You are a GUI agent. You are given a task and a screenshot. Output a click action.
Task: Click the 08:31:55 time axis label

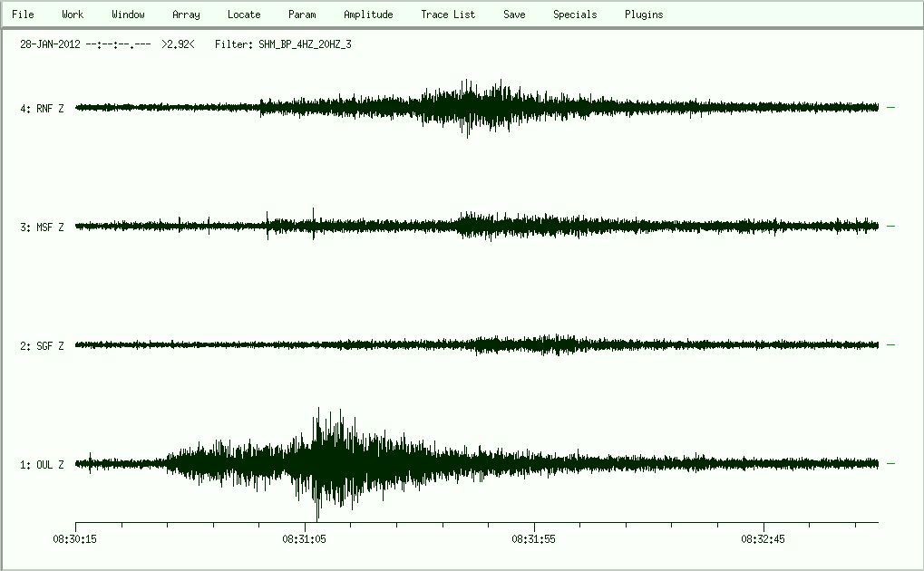534,538
